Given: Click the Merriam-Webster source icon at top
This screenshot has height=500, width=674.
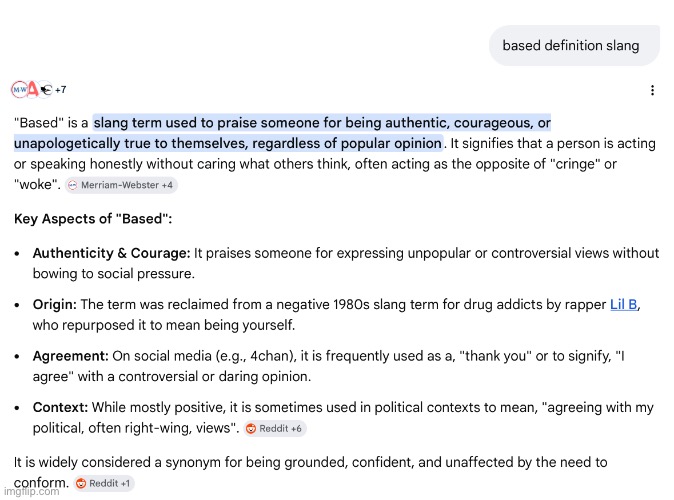Looking at the screenshot, I should (19, 90).
